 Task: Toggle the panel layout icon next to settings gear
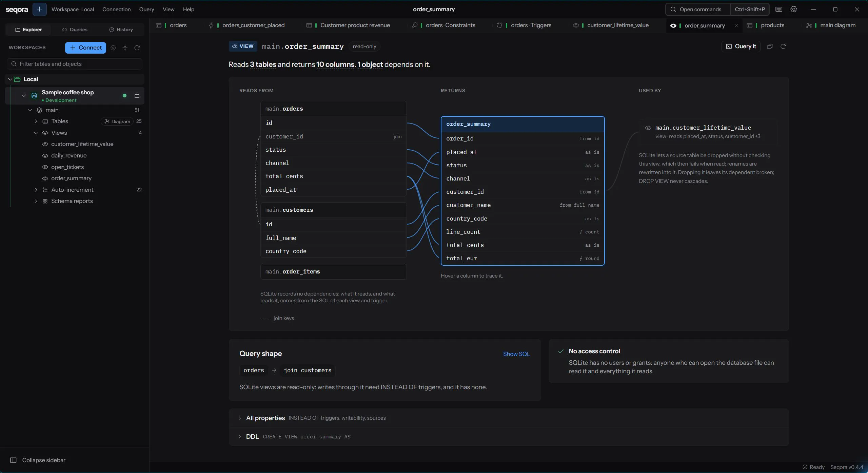(x=779, y=9)
